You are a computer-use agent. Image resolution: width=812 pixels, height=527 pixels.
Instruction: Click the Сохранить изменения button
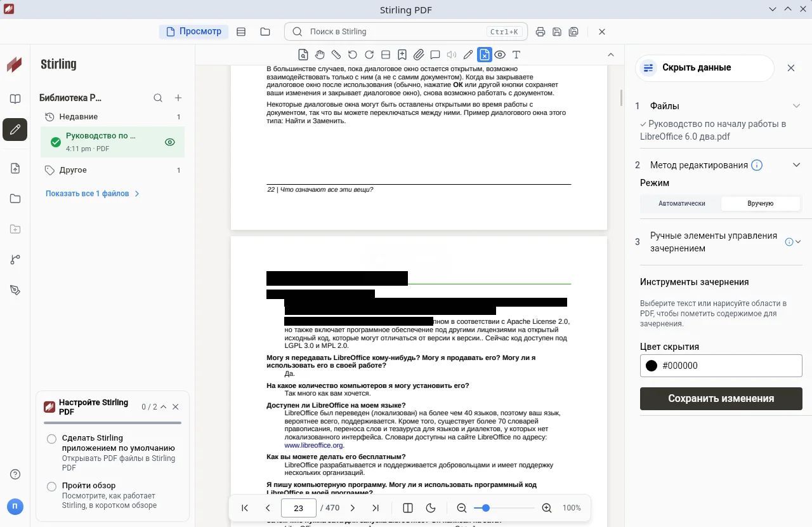point(721,399)
